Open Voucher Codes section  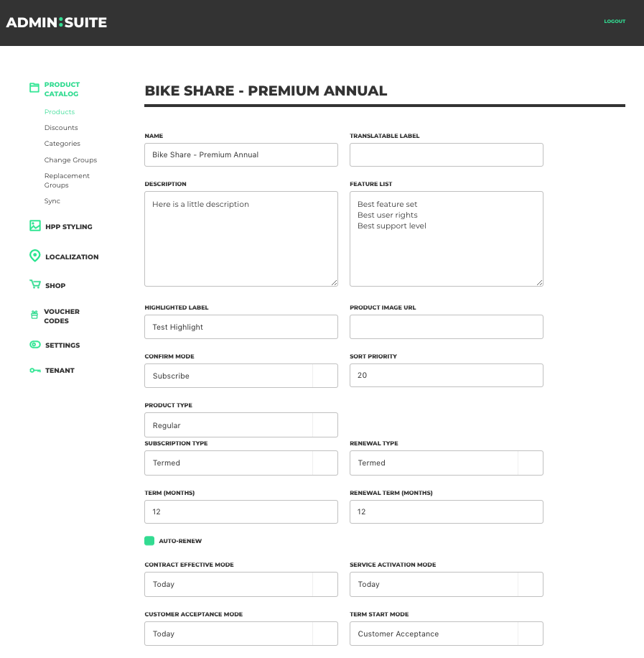point(62,316)
